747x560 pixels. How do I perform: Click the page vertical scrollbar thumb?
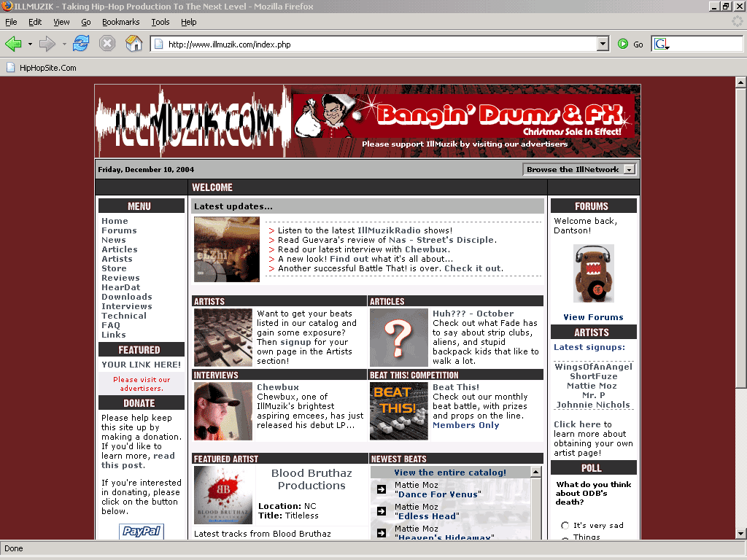[740, 238]
